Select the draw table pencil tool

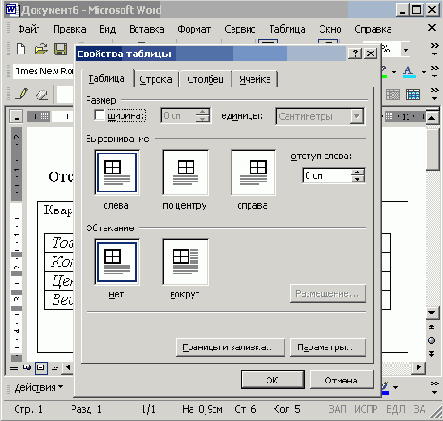coord(22,94)
